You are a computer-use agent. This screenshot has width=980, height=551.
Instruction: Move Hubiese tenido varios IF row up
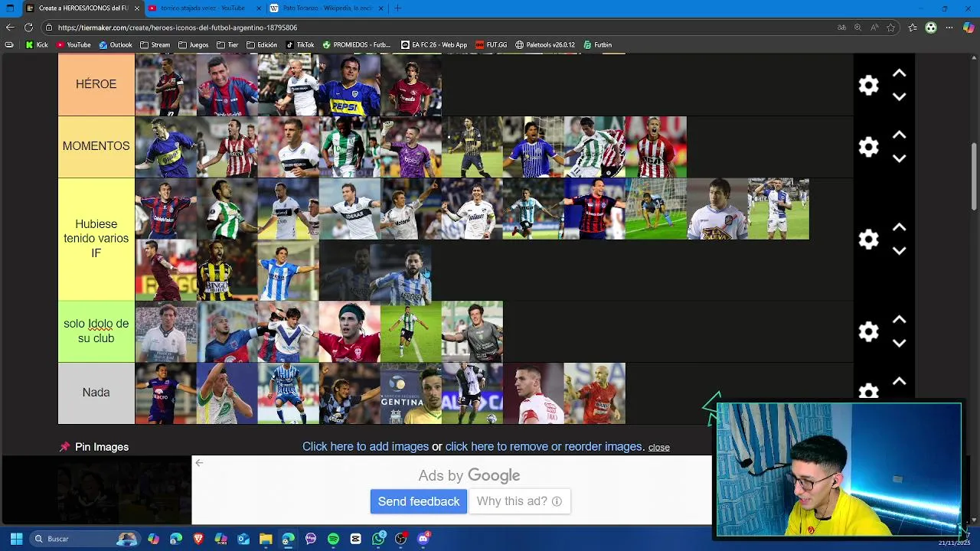[900, 227]
